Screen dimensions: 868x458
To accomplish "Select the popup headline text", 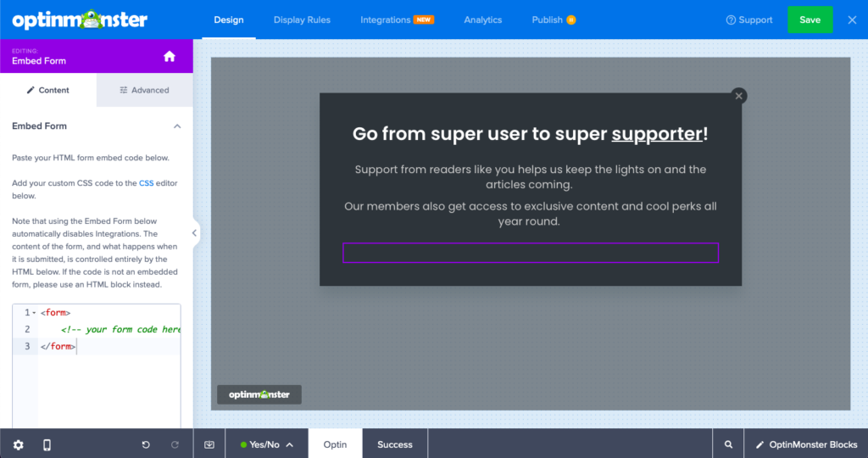I will [531, 133].
